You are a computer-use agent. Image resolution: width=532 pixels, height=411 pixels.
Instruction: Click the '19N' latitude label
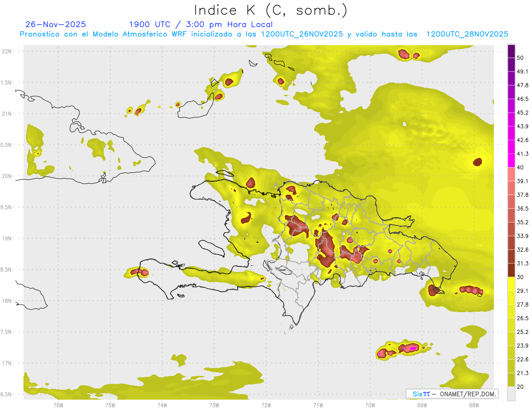coord(7,238)
